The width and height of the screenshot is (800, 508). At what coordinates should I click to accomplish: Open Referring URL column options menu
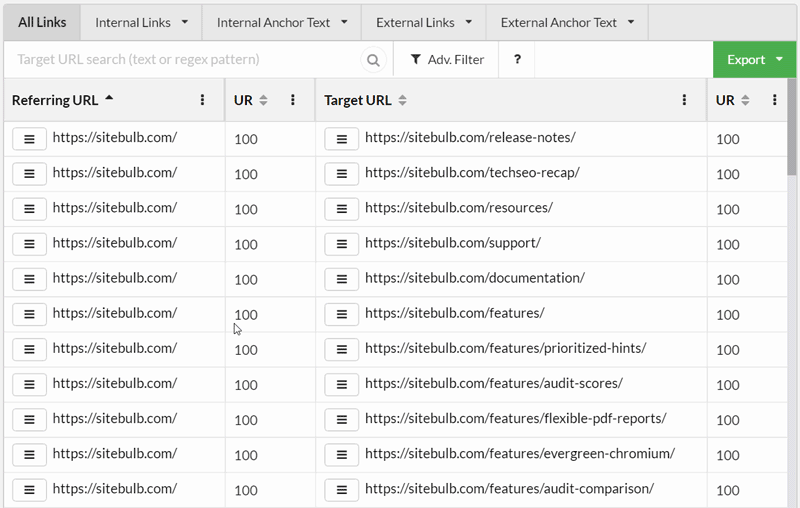[x=202, y=100]
